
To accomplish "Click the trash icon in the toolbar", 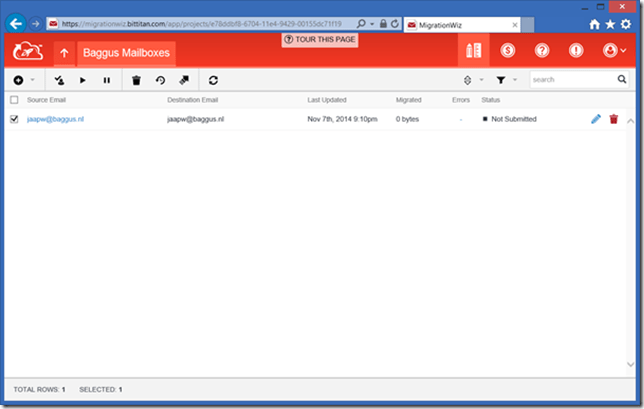I will point(137,79).
